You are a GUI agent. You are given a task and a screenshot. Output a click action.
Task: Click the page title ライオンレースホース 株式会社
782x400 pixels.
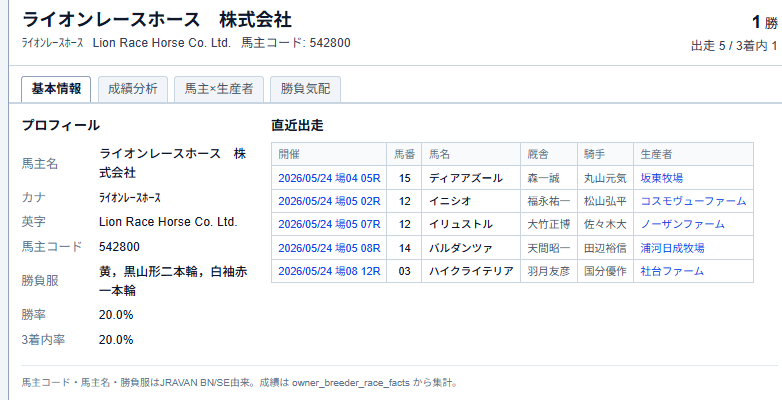click(157, 20)
